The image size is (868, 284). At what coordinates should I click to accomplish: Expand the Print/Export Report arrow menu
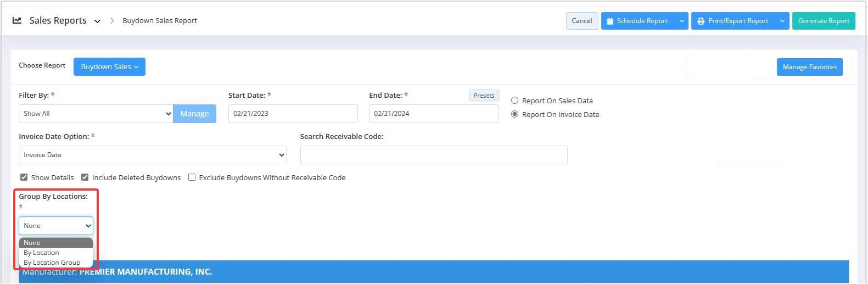point(782,21)
